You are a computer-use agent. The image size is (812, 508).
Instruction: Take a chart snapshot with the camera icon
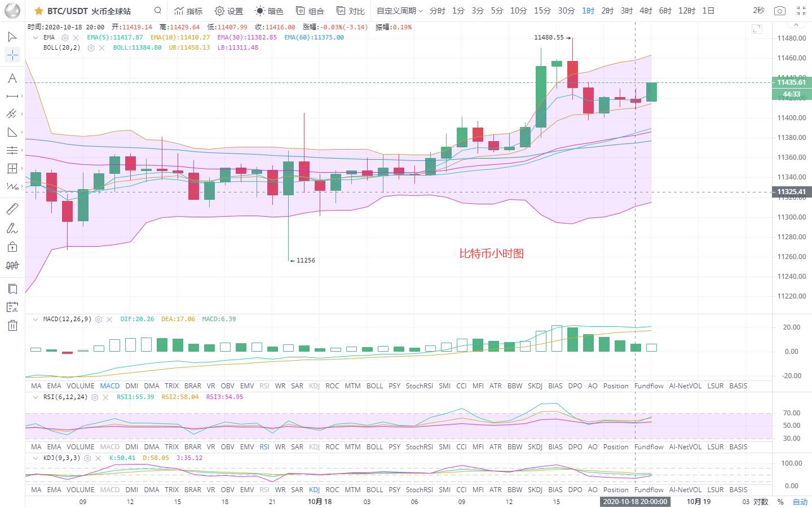[x=780, y=11]
